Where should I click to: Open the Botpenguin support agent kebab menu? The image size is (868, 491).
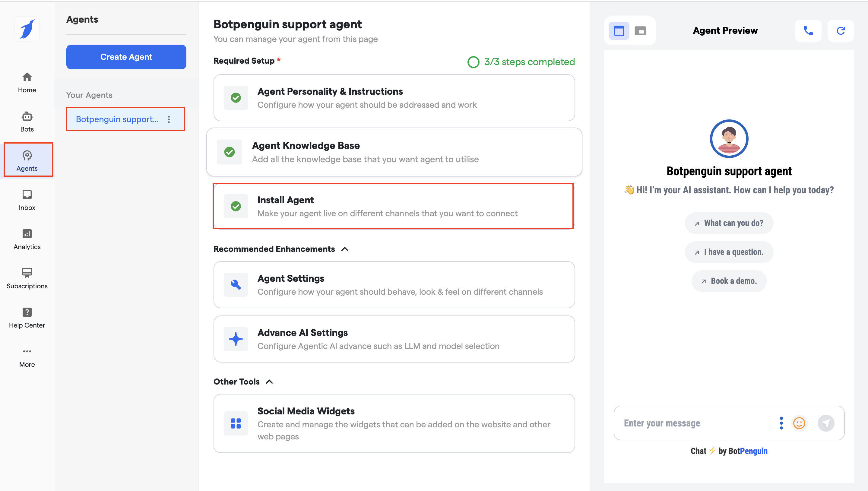169,119
